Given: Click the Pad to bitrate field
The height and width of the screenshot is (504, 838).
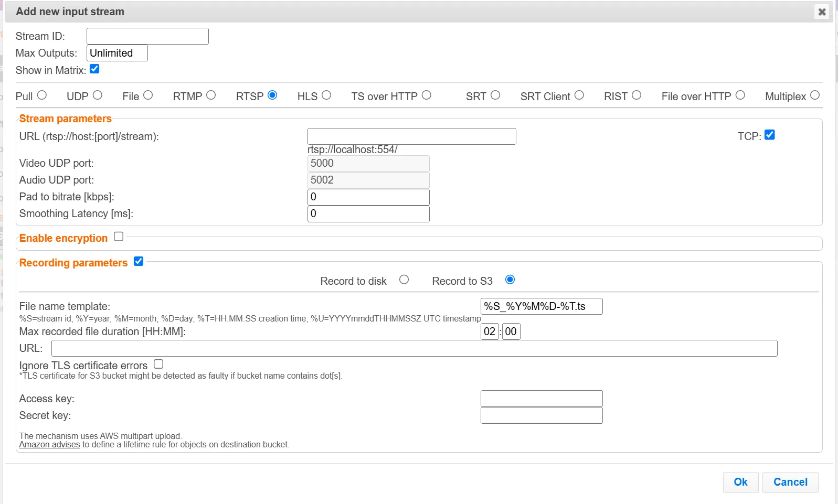Looking at the screenshot, I should tap(368, 197).
